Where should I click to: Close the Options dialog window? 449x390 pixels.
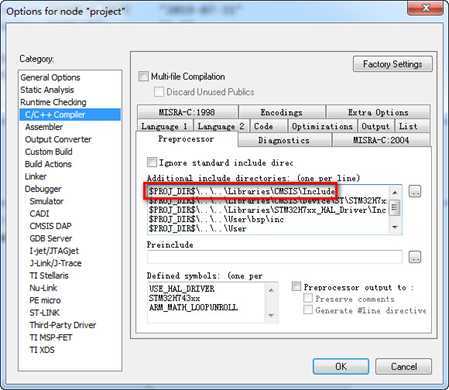(x=425, y=8)
